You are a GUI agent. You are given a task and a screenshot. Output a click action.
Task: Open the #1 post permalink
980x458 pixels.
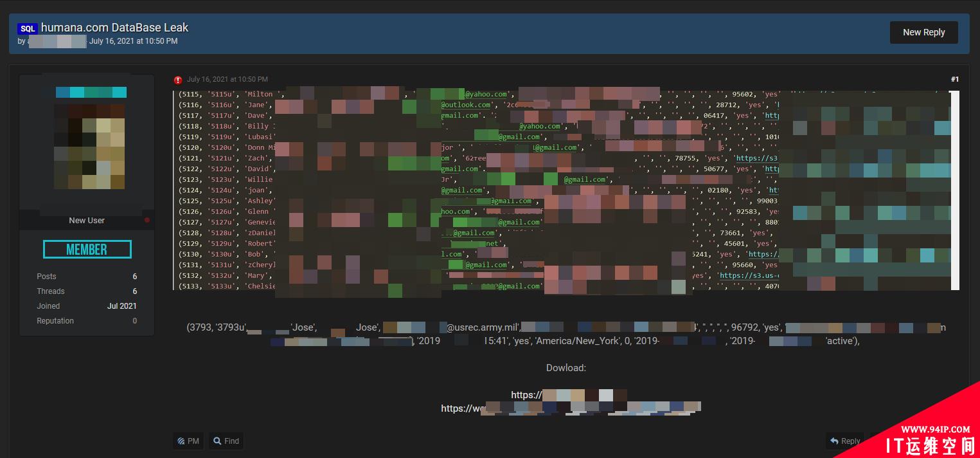click(954, 79)
